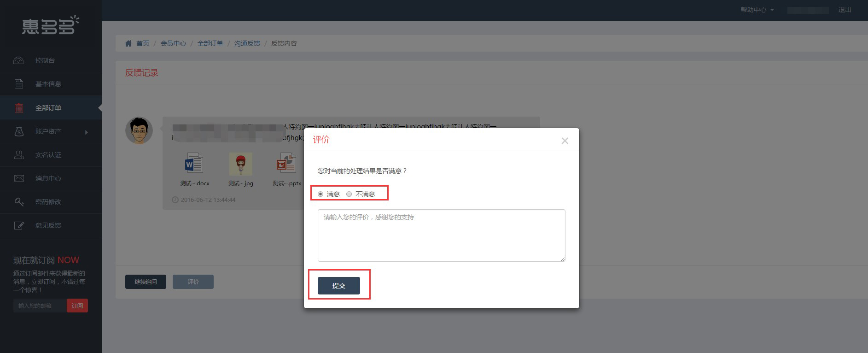Click the user icon beside 实名认证
868x353 pixels.
(x=19, y=155)
